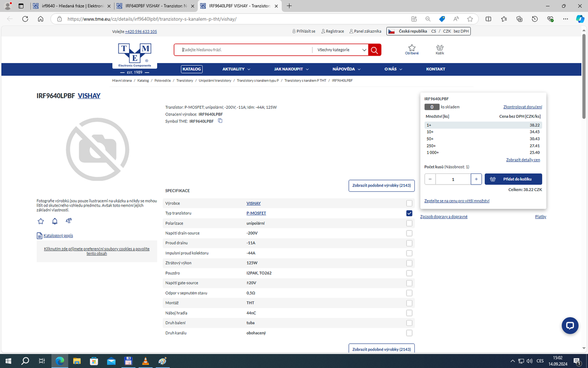Reload the page in browser
This screenshot has width=588, height=368.
25,19
